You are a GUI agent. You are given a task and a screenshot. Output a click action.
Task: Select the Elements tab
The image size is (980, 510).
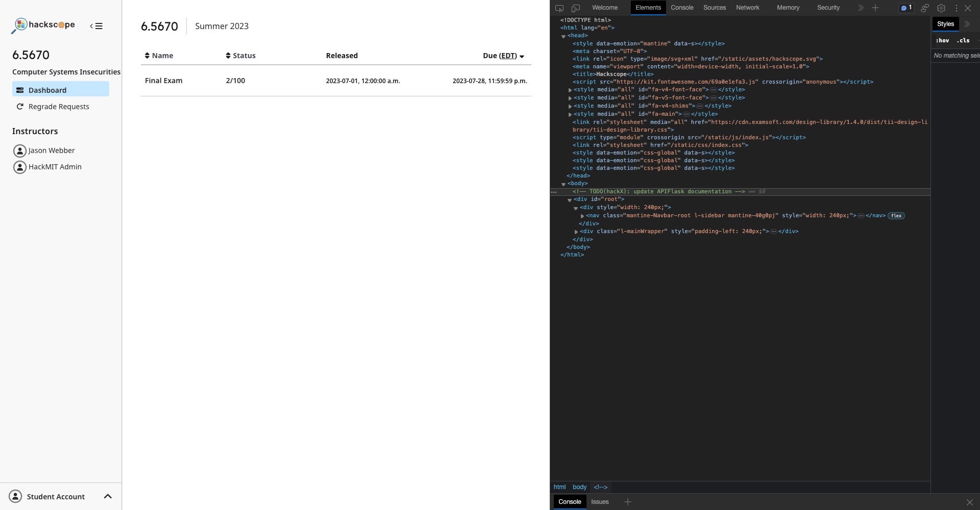[648, 8]
